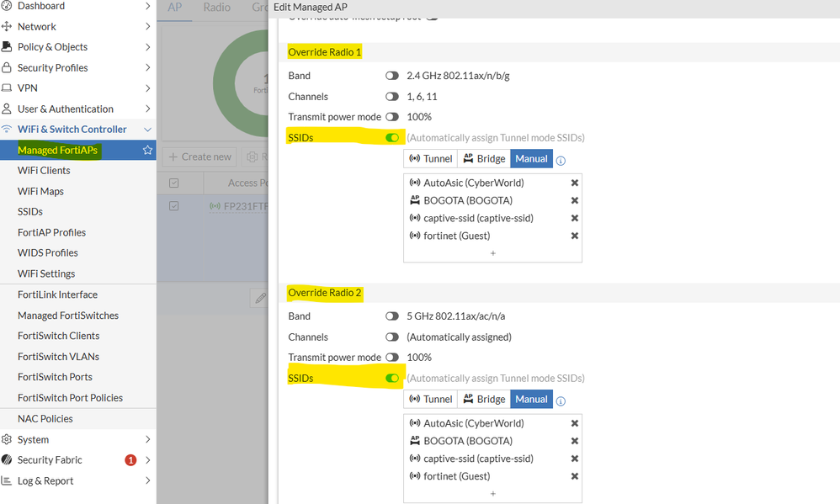
Task: Add an SSID with Radio 1 plus button
Action: point(492,252)
